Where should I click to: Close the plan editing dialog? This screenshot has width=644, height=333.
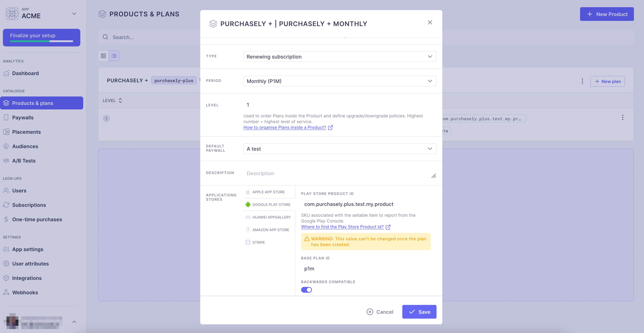tap(430, 22)
